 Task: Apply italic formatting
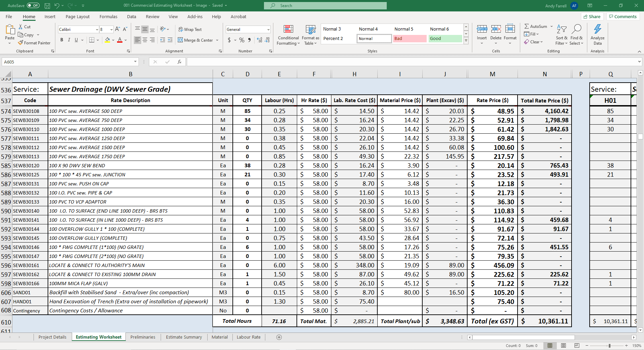tap(69, 40)
